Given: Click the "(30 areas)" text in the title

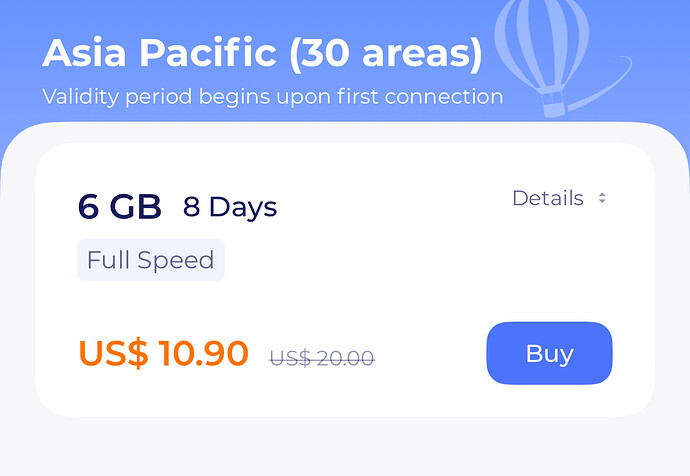Looking at the screenshot, I should (385, 53).
